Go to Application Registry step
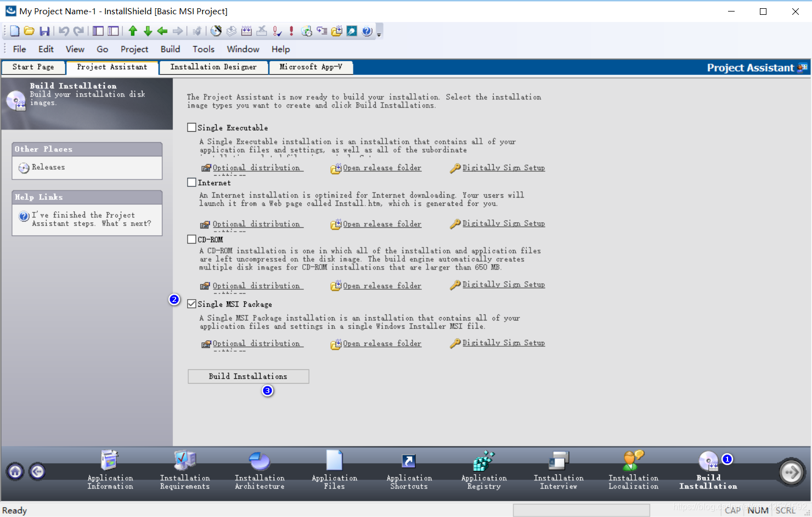Image resolution: width=812 pixels, height=517 pixels. pos(484,470)
